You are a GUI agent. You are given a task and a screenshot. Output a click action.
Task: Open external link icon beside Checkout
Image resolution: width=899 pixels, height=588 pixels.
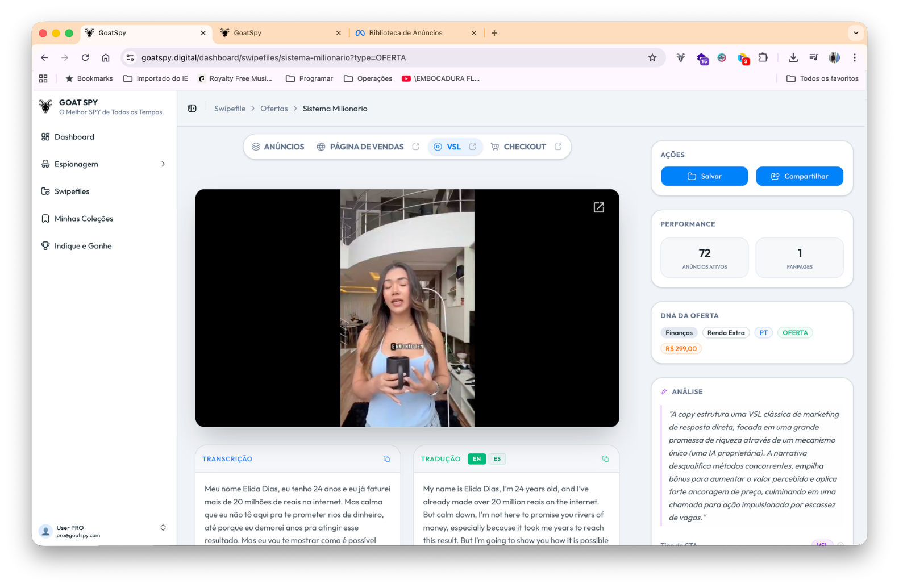point(558,147)
